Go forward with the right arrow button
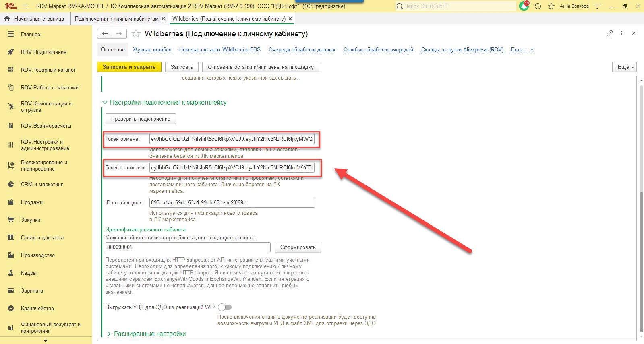The height and width of the screenshot is (344, 644). pos(119,34)
